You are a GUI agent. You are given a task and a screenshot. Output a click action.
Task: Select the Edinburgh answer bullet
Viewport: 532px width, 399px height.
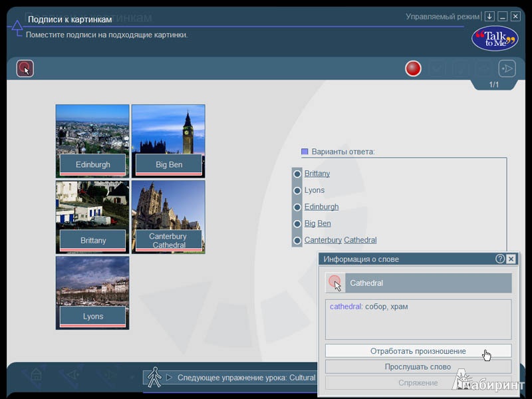297,207
